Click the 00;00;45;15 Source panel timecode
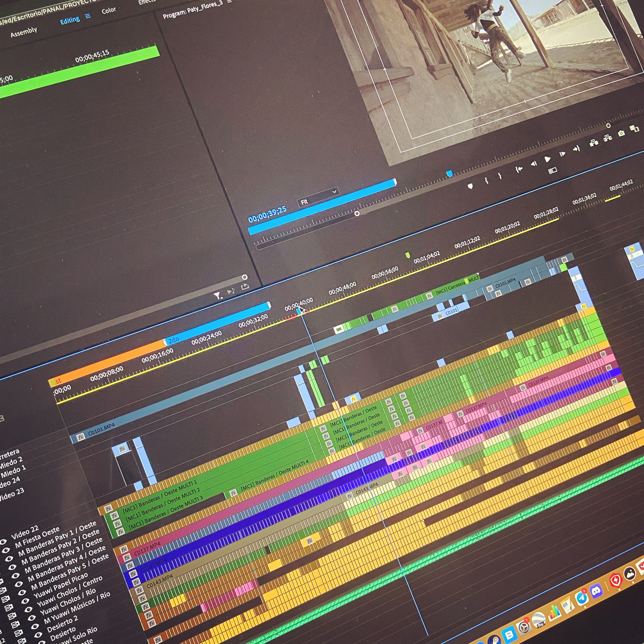 [x=92, y=56]
